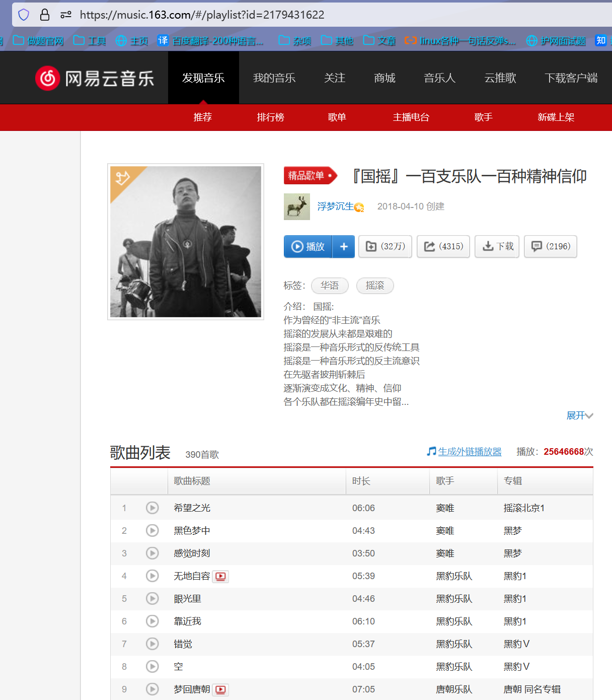Click the padlock site security icon
Image resolution: width=612 pixels, height=700 pixels.
coord(45,15)
